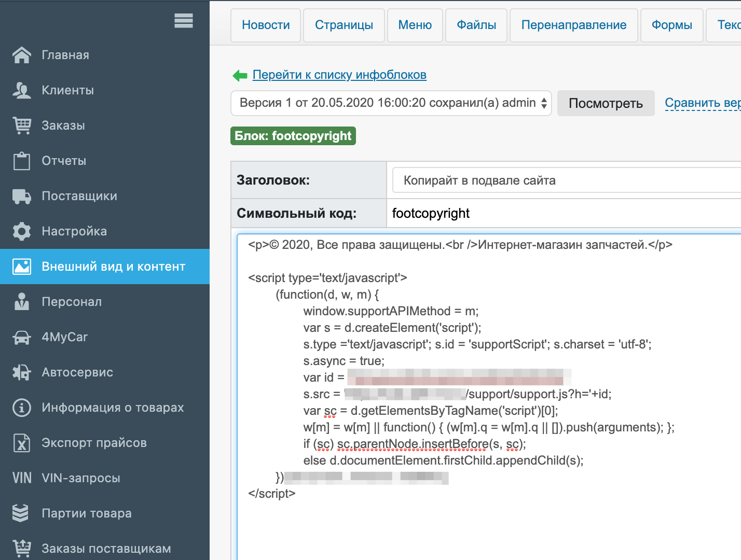Switch to the Страницы tab
This screenshot has height=560, width=741.
[344, 25]
